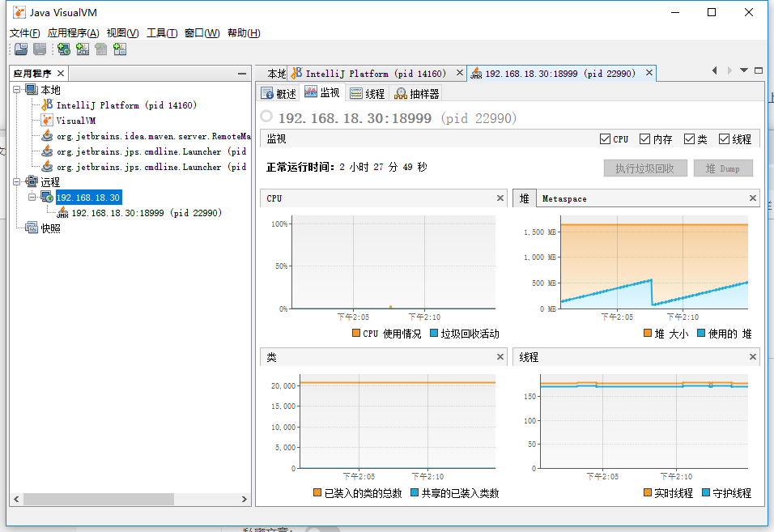The image size is (774, 532).
Task: Close the CPU chart panel
Action: pyautogui.click(x=500, y=197)
